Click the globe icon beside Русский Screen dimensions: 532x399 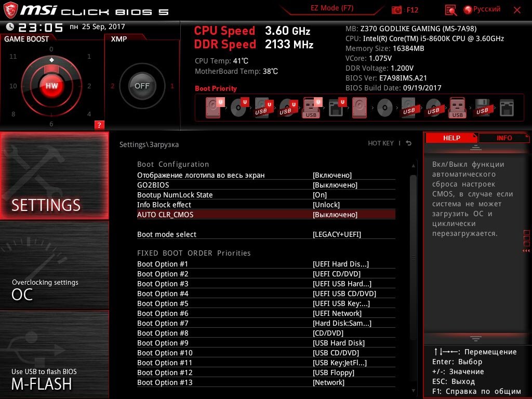click(x=468, y=10)
